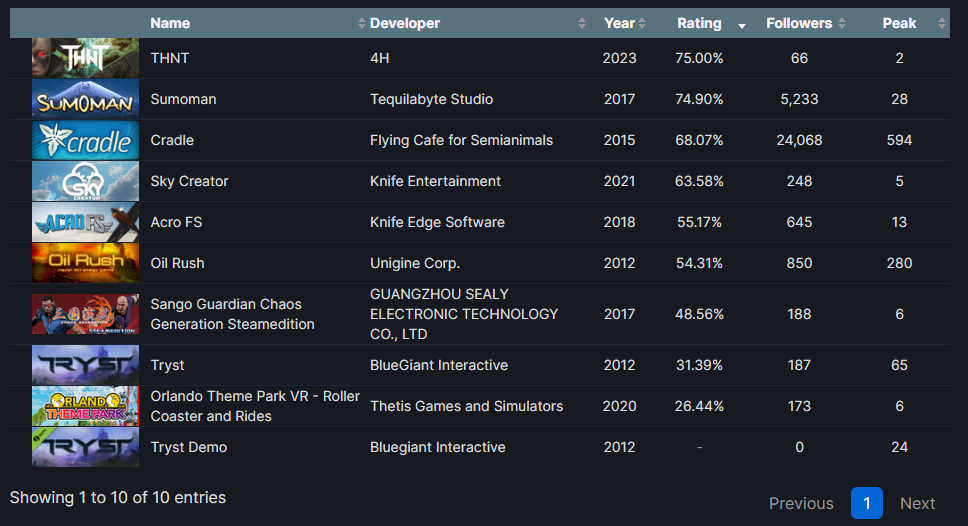Viewport: 968px width, 526px height.
Task: Click the Orlando Theme Park thumbnail
Action: click(x=85, y=406)
